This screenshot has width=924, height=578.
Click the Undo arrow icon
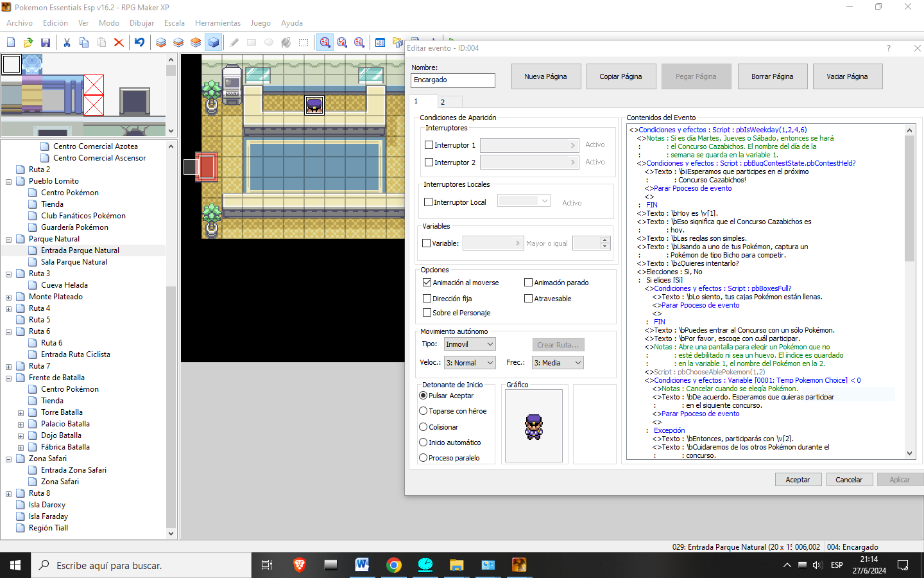[x=139, y=42]
